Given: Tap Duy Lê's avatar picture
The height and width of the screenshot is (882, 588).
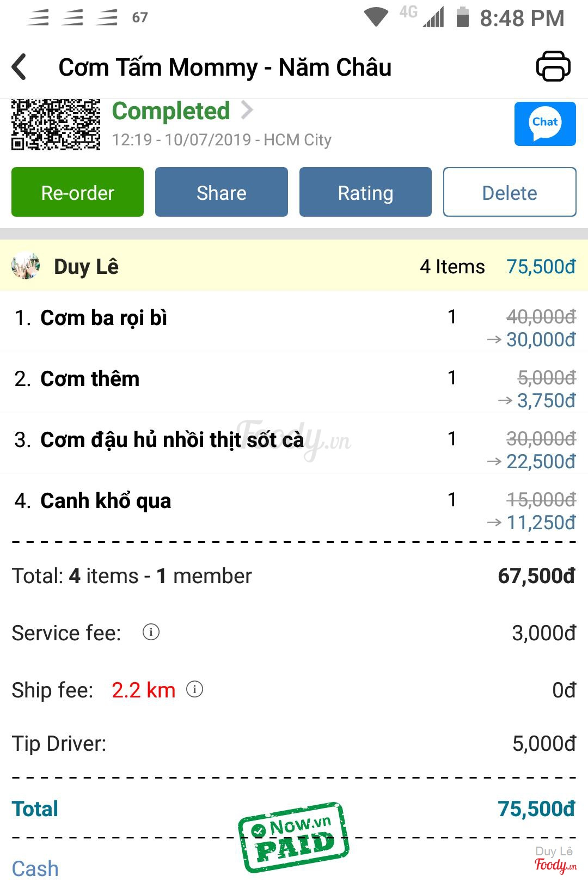Looking at the screenshot, I should 26,266.
